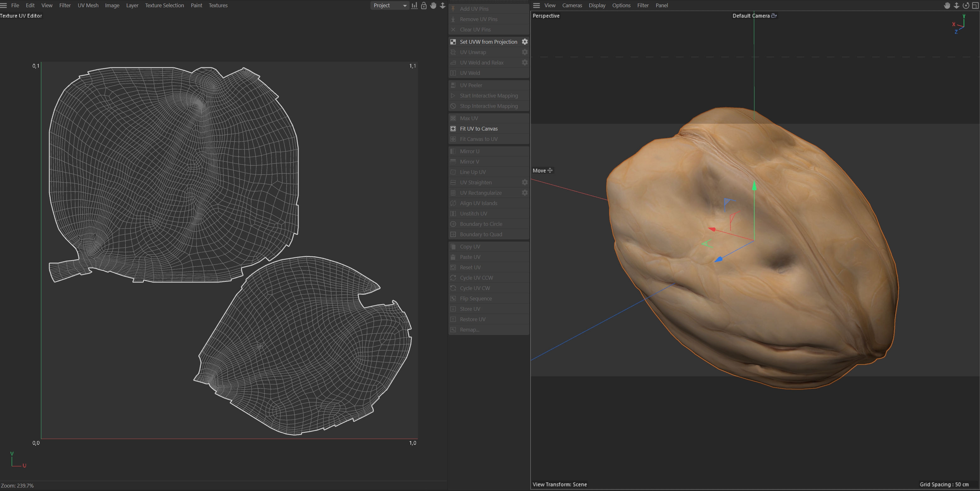980x491 pixels.
Task: Click Fit UV to Canvas
Action: (x=479, y=129)
